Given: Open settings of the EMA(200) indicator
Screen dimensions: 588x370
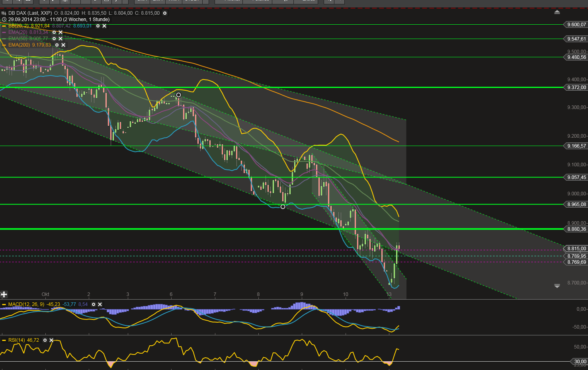Looking at the screenshot, I should (x=57, y=45).
